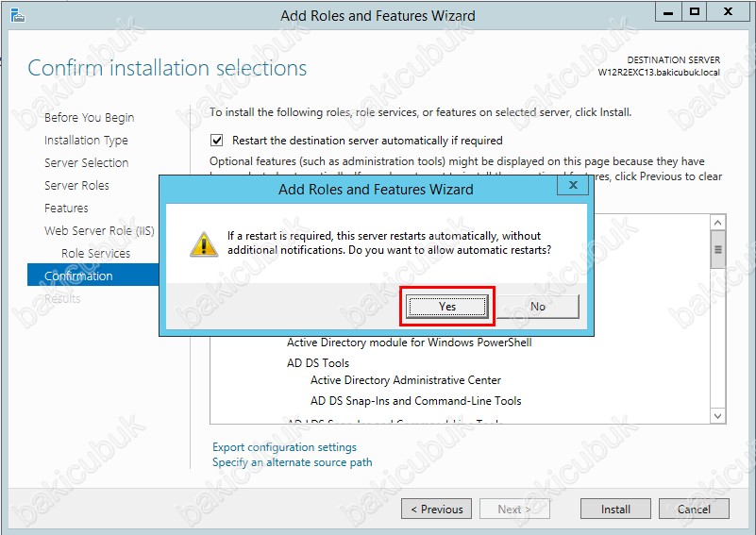Select Web Server Role (IIS) step
This screenshot has height=535, width=756.
[99, 231]
